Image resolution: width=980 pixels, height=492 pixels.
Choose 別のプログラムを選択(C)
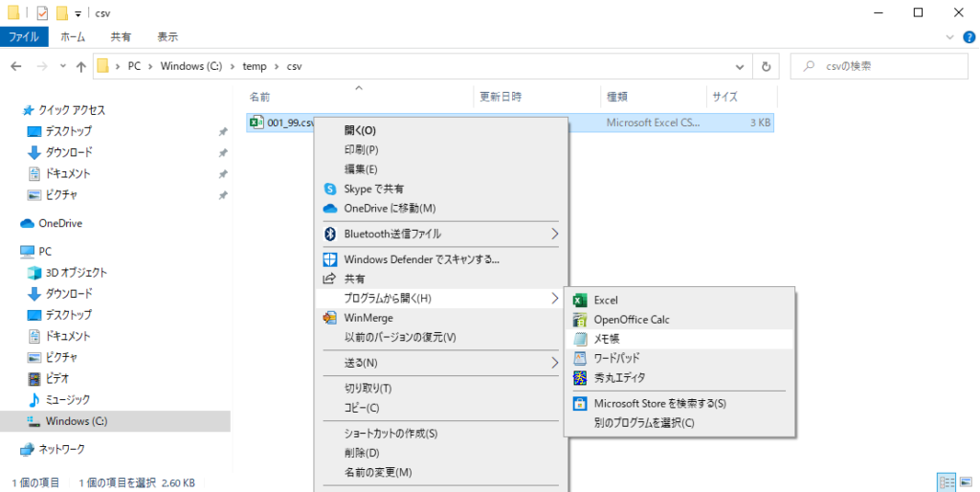point(679,423)
